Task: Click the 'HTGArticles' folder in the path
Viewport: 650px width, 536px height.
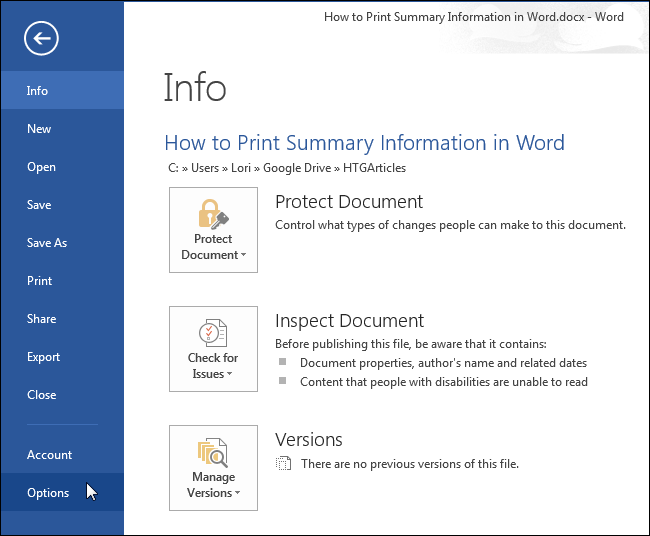Action: point(374,168)
